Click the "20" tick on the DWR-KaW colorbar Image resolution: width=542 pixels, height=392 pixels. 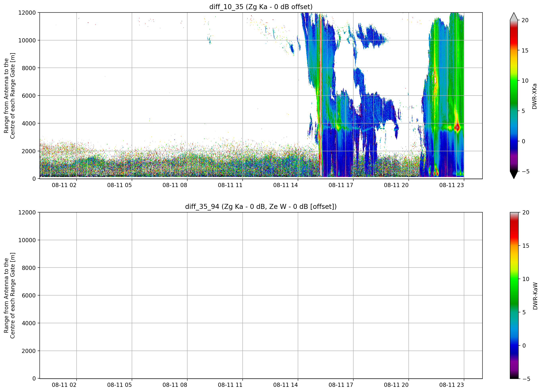pos(526,212)
